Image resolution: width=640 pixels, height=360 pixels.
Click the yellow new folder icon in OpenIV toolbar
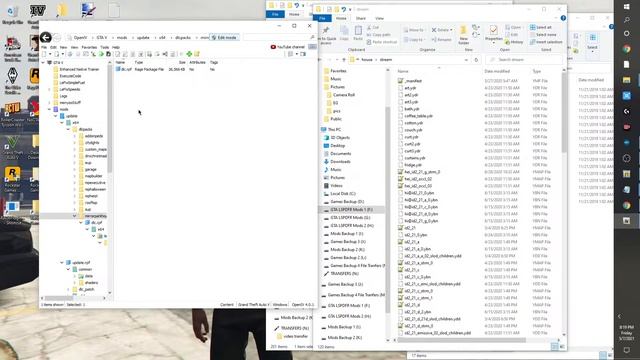197,54
